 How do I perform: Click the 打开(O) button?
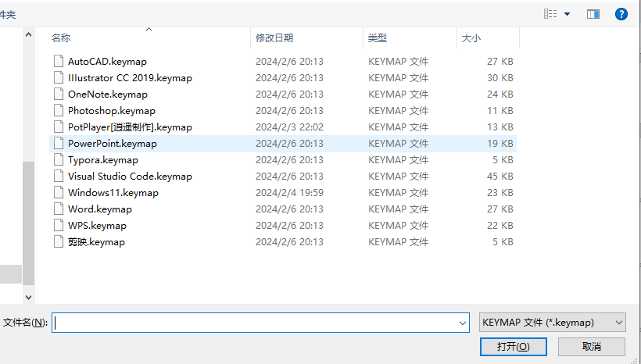(x=513, y=347)
